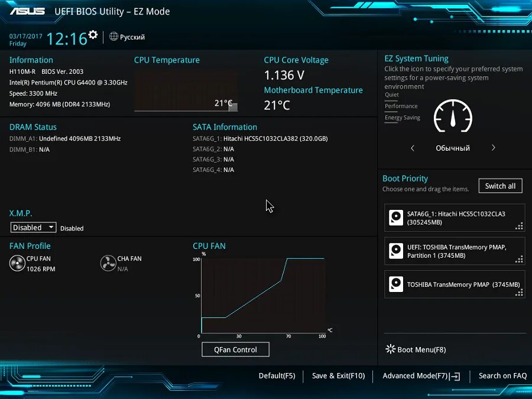The width and height of the screenshot is (532, 399).
Task: Load defaults with Default(F5)
Action: click(277, 376)
